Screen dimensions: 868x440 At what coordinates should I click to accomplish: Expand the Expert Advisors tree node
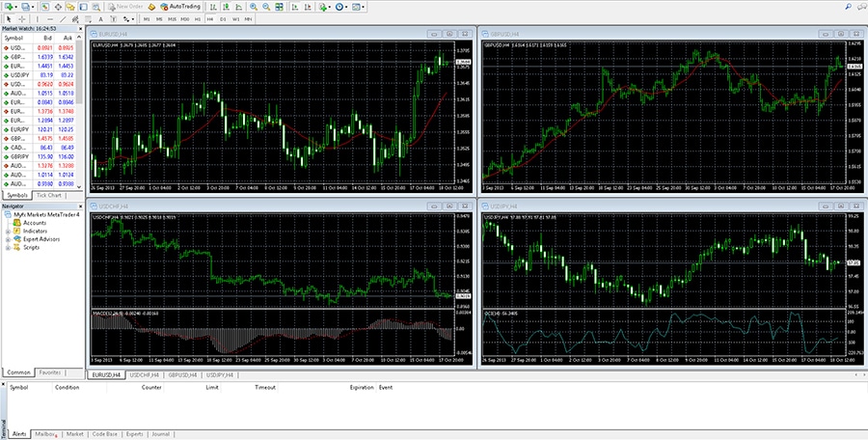[x=8, y=239]
